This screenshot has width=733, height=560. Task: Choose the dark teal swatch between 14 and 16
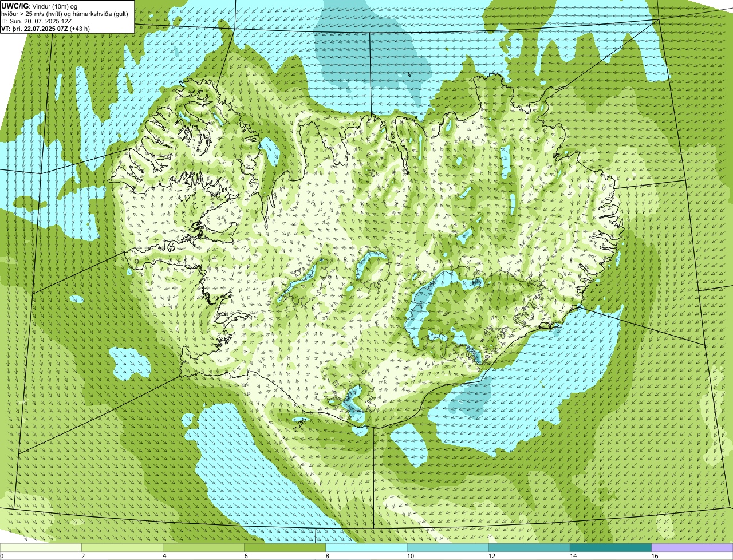(610, 548)
